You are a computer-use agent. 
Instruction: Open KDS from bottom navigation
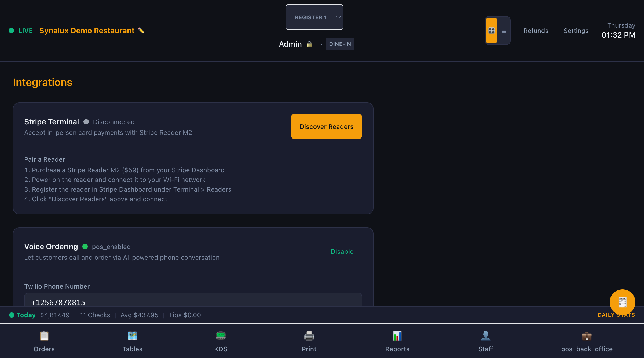click(221, 341)
